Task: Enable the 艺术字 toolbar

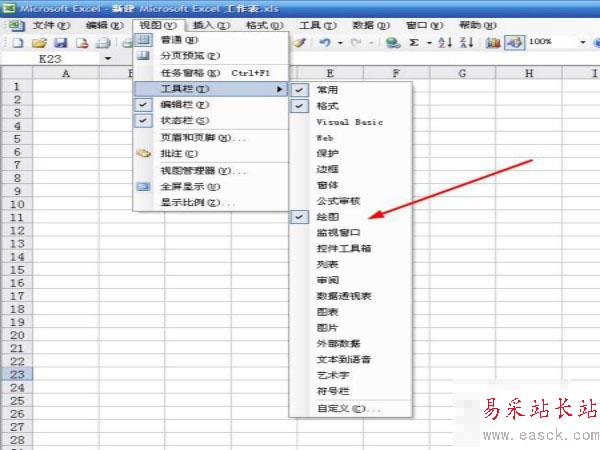Action: pos(351,375)
